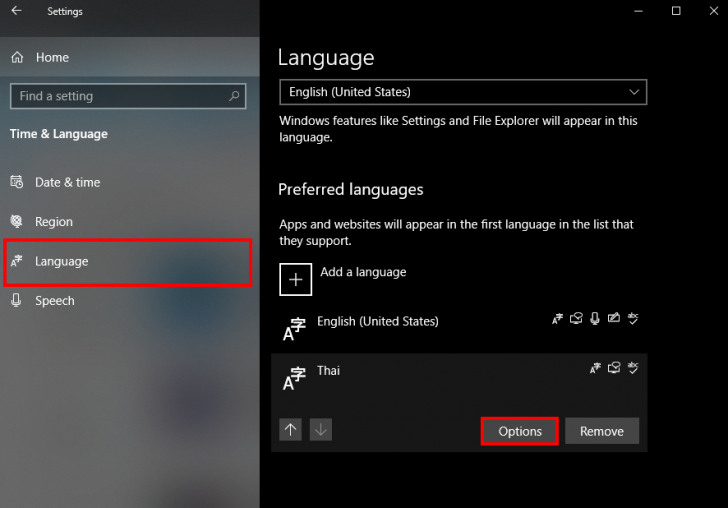Click English speech recognition microphone icon
The width and height of the screenshot is (728, 508).
[595, 318]
